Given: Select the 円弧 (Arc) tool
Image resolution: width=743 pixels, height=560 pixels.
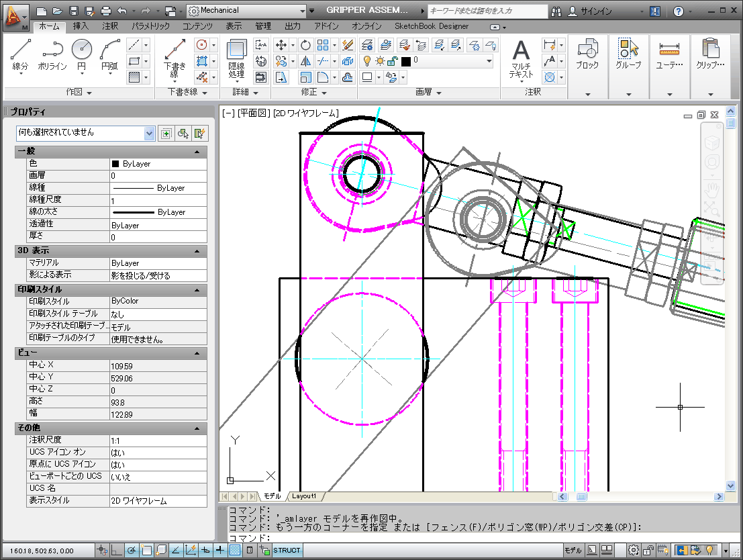Looking at the screenshot, I should pos(109,55).
